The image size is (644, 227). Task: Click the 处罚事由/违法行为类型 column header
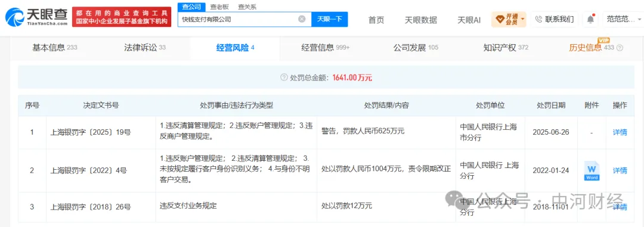pos(236,105)
